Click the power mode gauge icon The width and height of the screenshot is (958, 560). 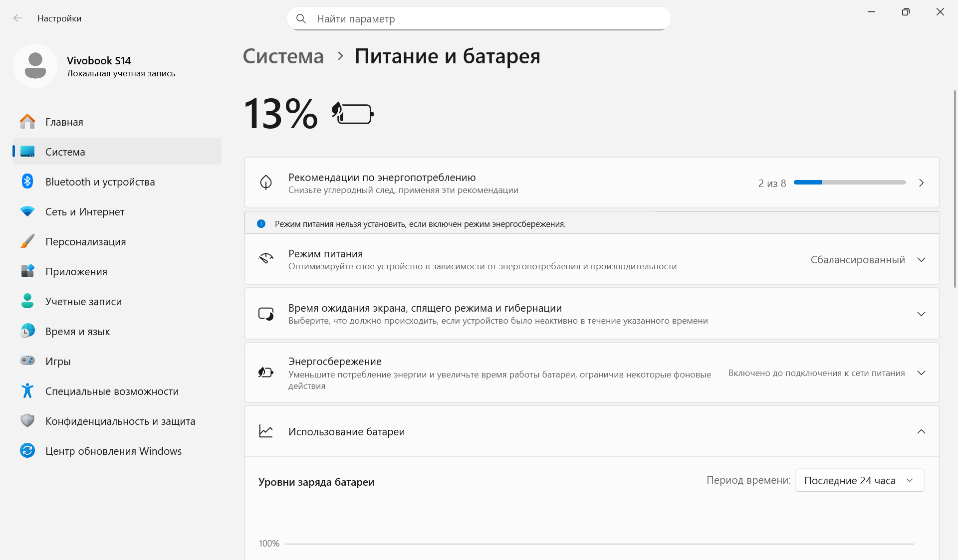pos(266,259)
